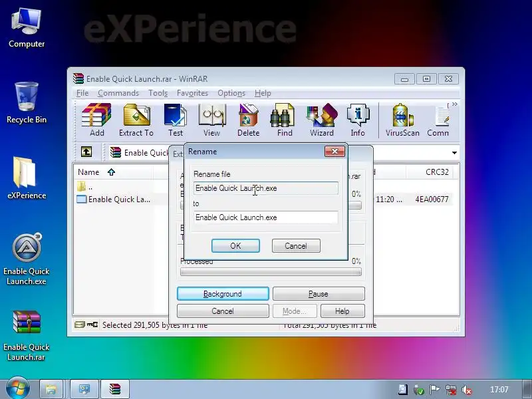The width and height of the screenshot is (532, 399).
Task: Open the address bar path dropdown
Action: tap(454, 153)
